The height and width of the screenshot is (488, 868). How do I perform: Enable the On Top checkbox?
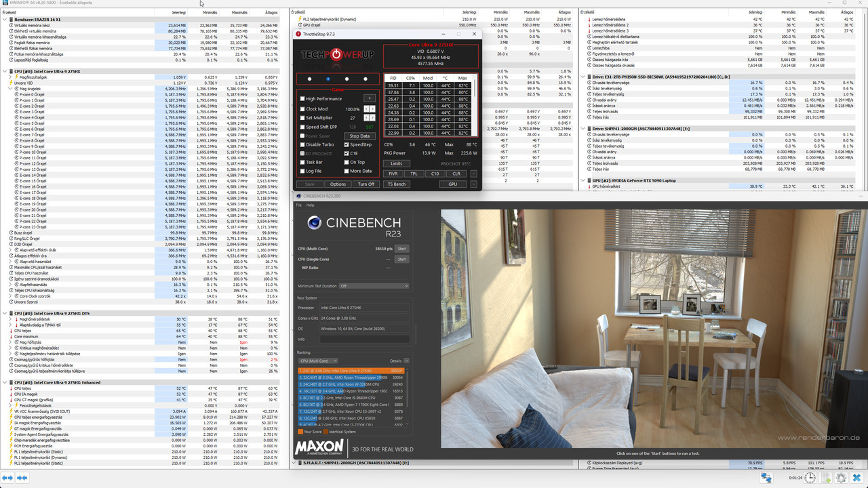pyautogui.click(x=347, y=162)
